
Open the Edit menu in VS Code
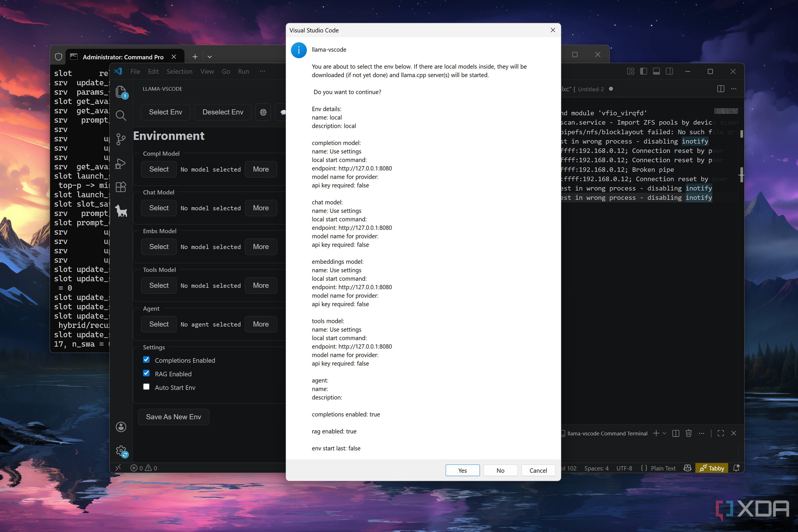153,72
